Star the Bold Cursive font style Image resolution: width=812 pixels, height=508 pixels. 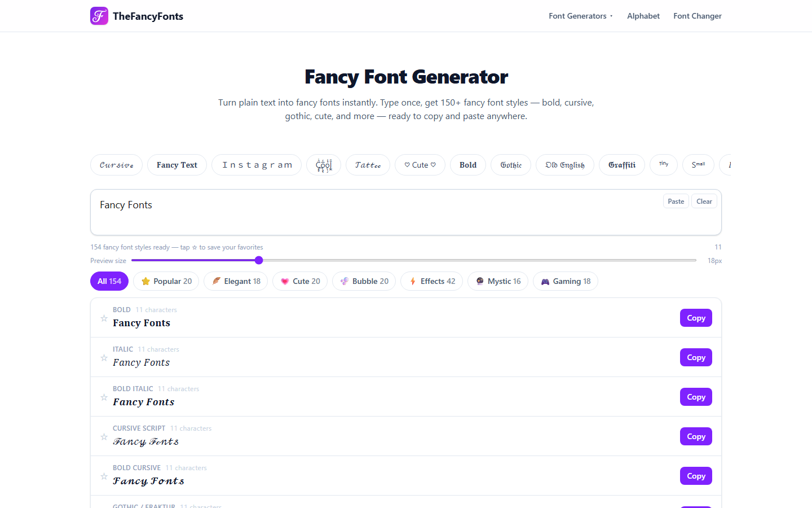click(104, 476)
